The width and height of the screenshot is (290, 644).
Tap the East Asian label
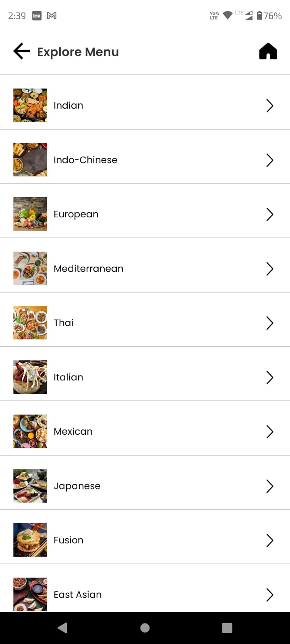point(78,594)
